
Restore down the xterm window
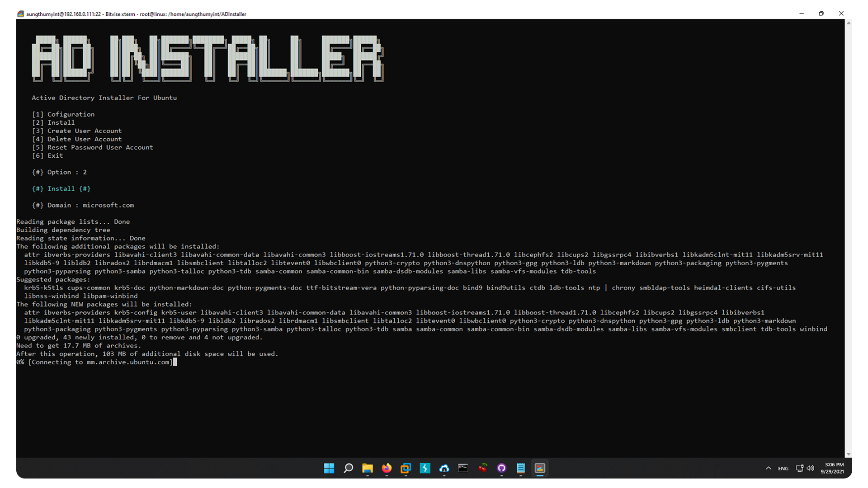[x=821, y=14]
